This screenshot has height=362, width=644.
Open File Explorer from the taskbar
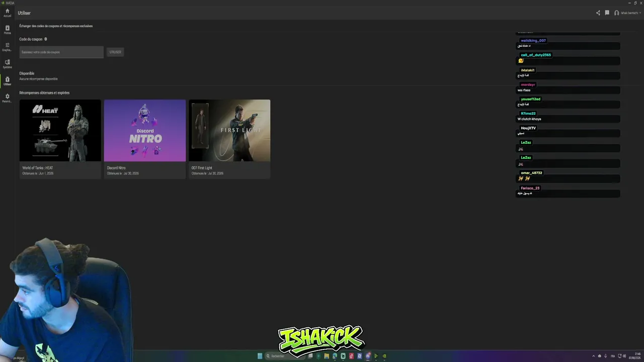pos(327,356)
